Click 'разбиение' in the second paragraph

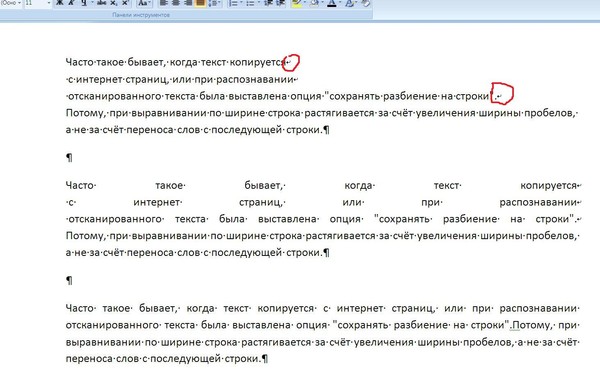pyautogui.click(x=470, y=219)
